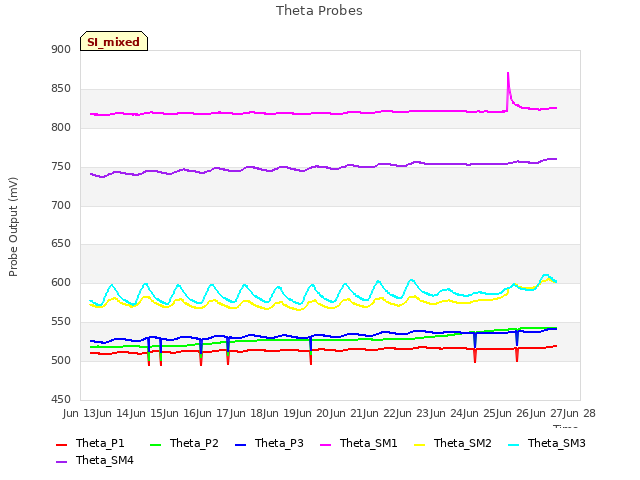
Task: Click the green Theta_P2 legend swatch
Action: point(156,444)
